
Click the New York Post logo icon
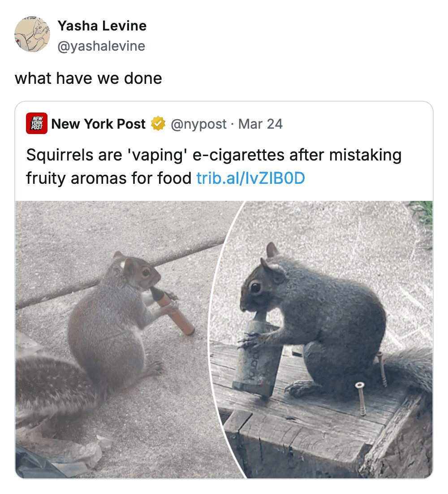pyautogui.click(x=37, y=124)
